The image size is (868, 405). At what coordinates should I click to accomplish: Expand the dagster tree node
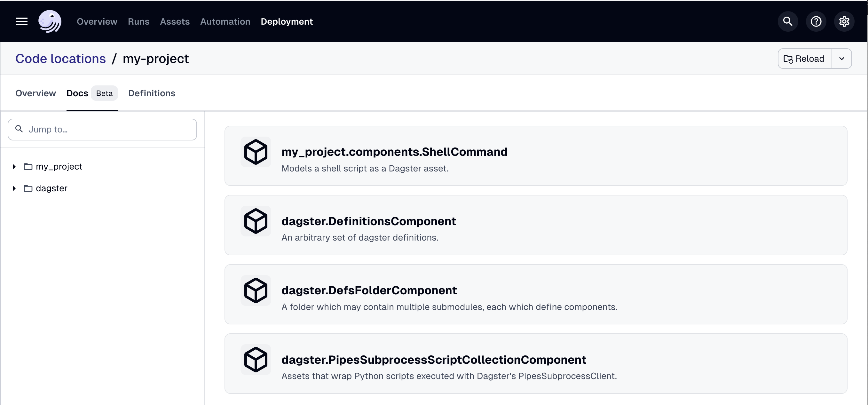[x=14, y=188]
